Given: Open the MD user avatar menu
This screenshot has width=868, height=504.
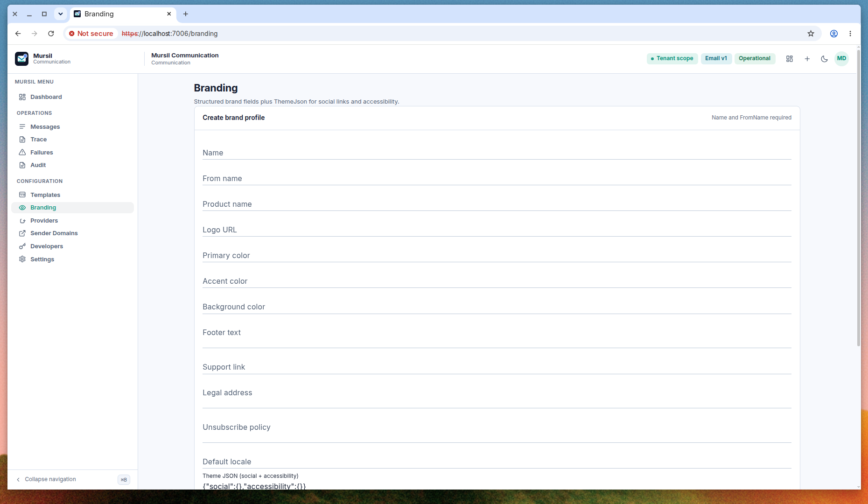Looking at the screenshot, I should (841, 59).
